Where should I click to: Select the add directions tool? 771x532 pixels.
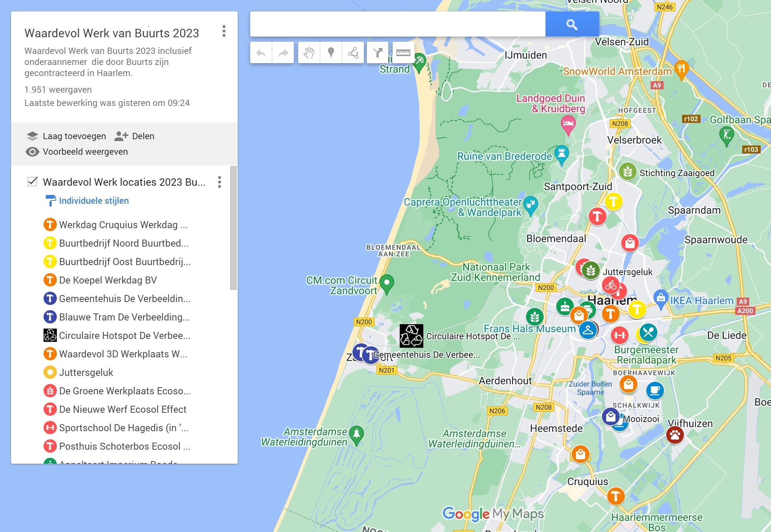click(x=378, y=53)
